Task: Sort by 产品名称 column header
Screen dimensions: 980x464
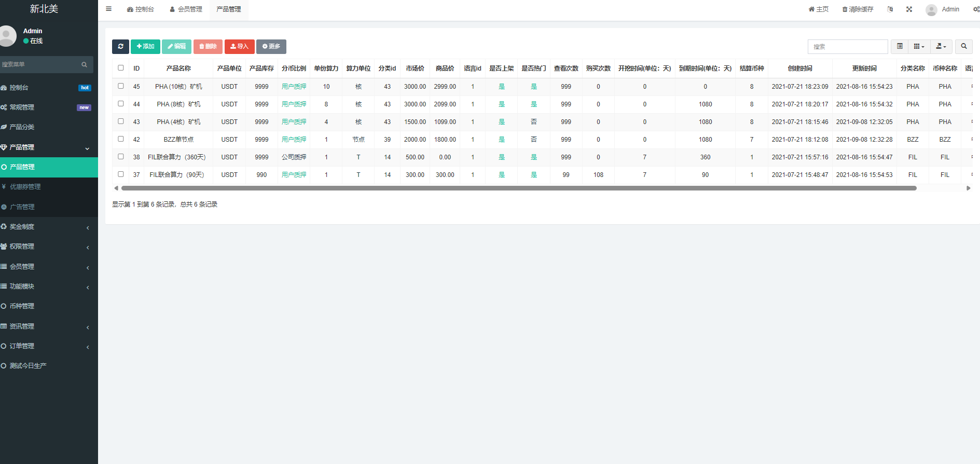Action: 178,69
